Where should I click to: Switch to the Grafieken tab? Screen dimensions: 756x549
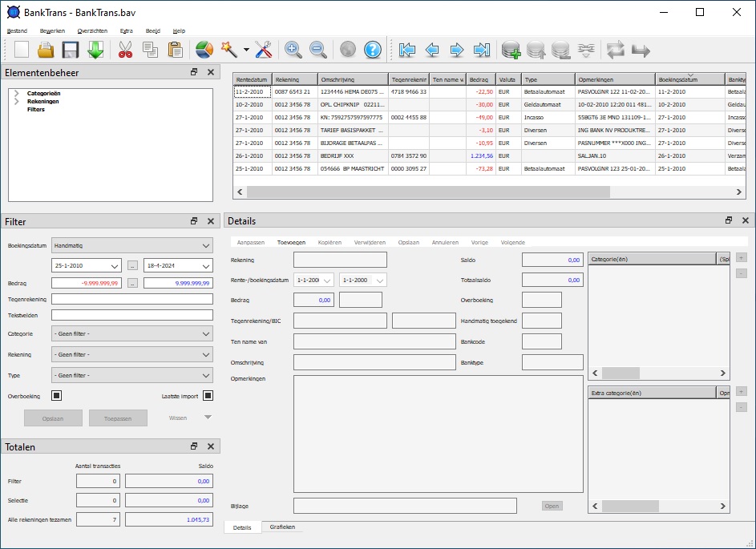pyautogui.click(x=282, y=527)
